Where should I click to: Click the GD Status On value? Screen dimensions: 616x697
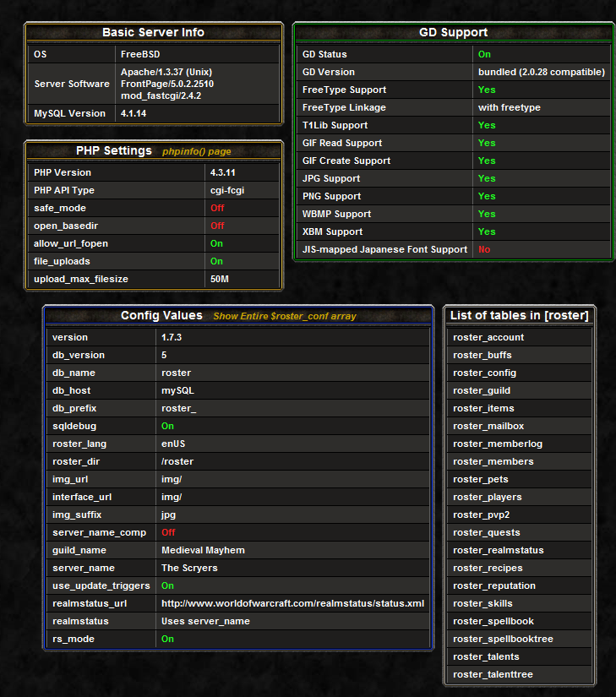(484, 54)
